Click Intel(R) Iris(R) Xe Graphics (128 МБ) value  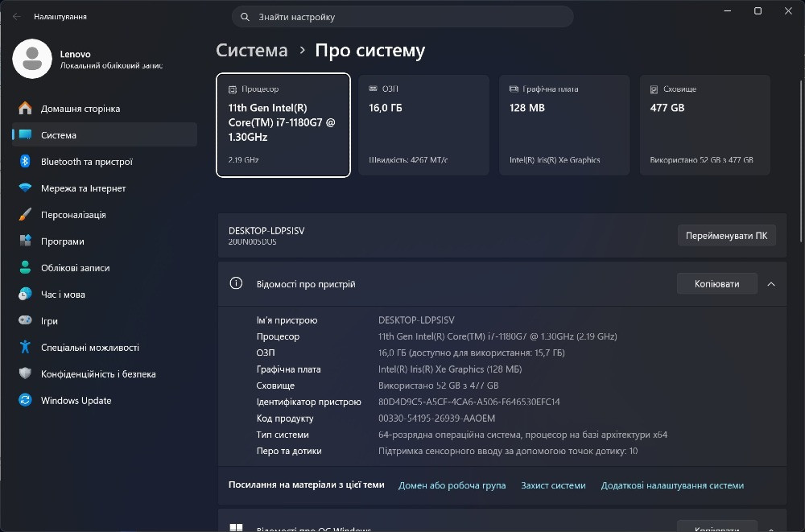[450, 369]
